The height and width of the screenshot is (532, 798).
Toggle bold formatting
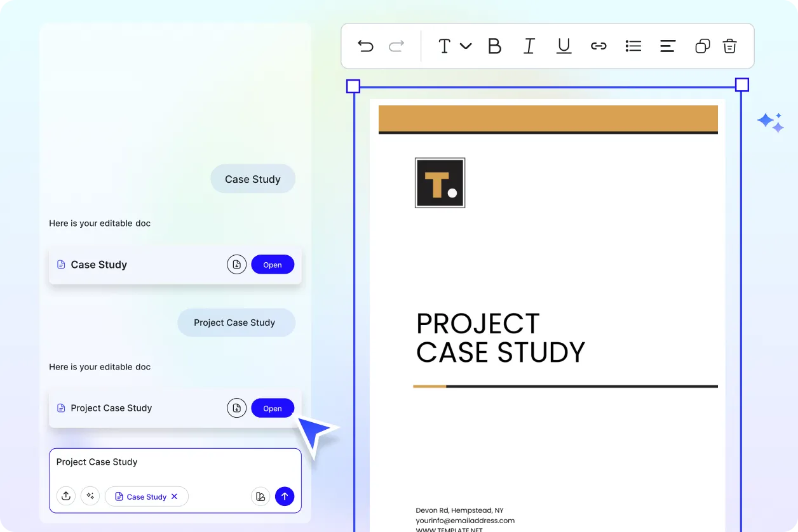[495, 46]
